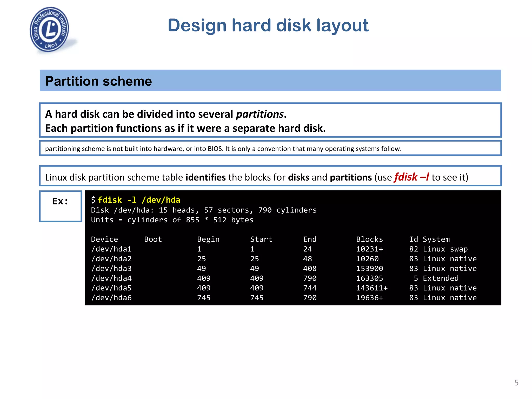Viewport: 532px width, 399px height.
Task: Click the slide page number '5'
Action: pyautogui.click(x=516, y=383)
